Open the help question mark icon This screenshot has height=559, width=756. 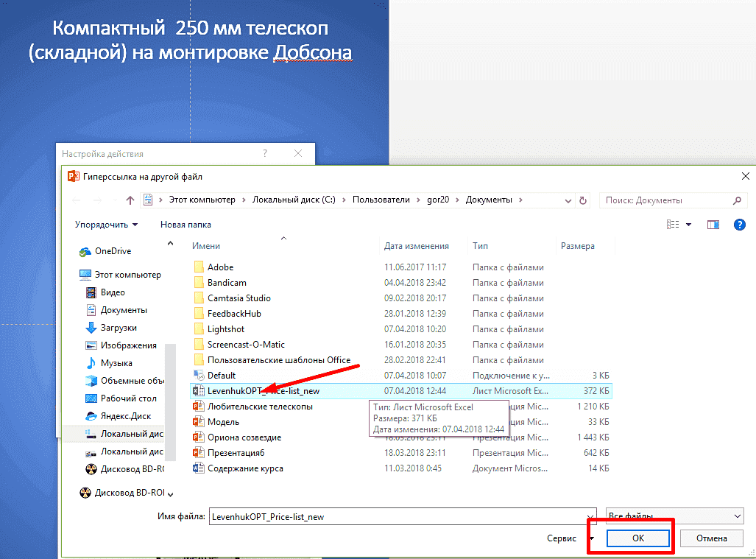click(x=740, y=225)
